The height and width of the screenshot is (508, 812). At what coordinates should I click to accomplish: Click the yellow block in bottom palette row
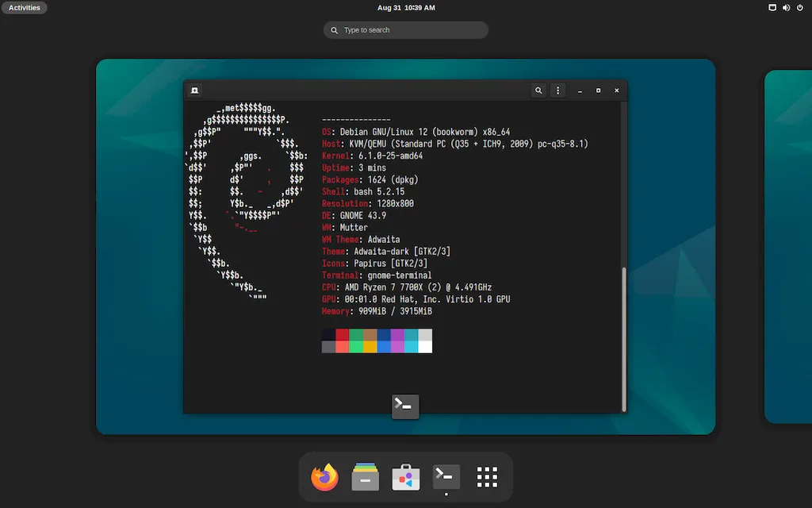(x=370, y=347)
